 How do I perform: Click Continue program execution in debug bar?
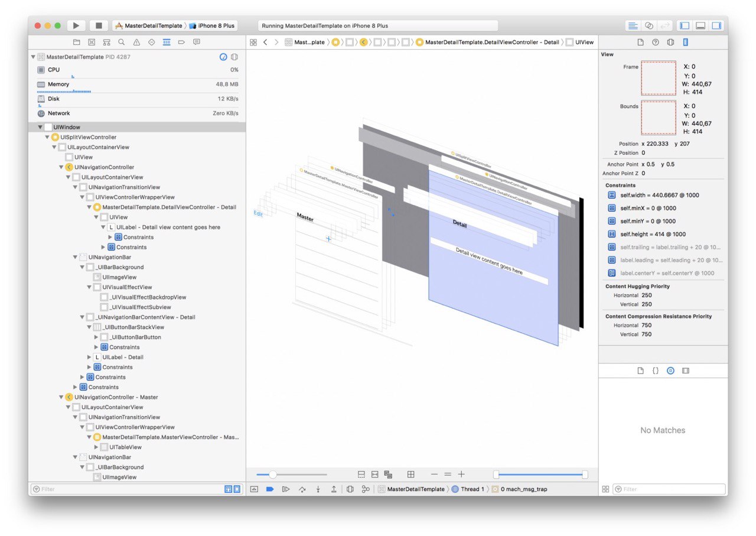[x=286, y=489]
